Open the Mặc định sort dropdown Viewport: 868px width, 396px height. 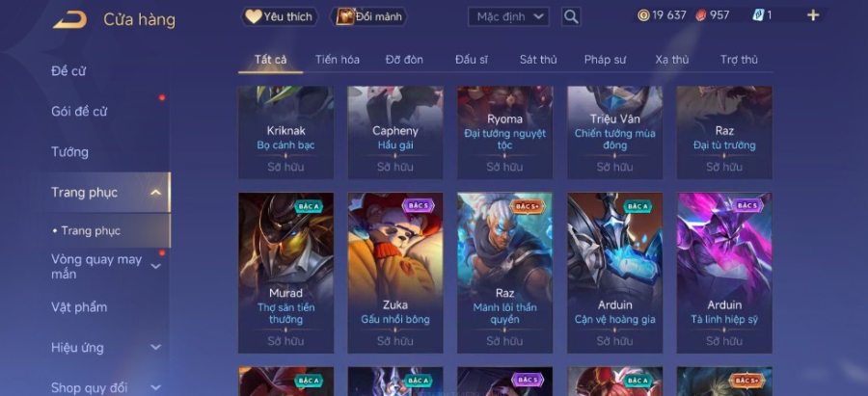coord(508,16)
